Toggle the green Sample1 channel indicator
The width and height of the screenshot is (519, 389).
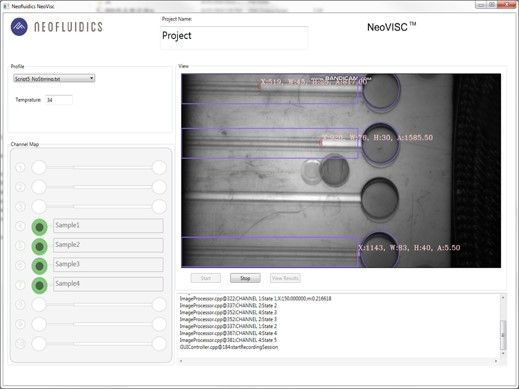39,227
